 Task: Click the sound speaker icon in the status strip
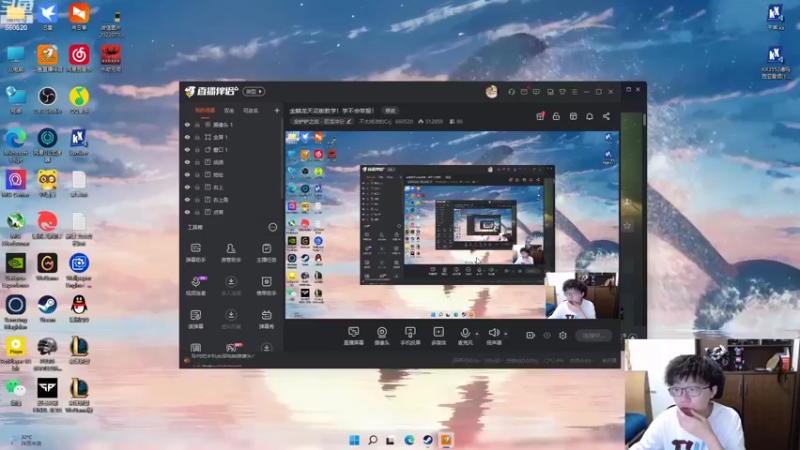point(187,361)
